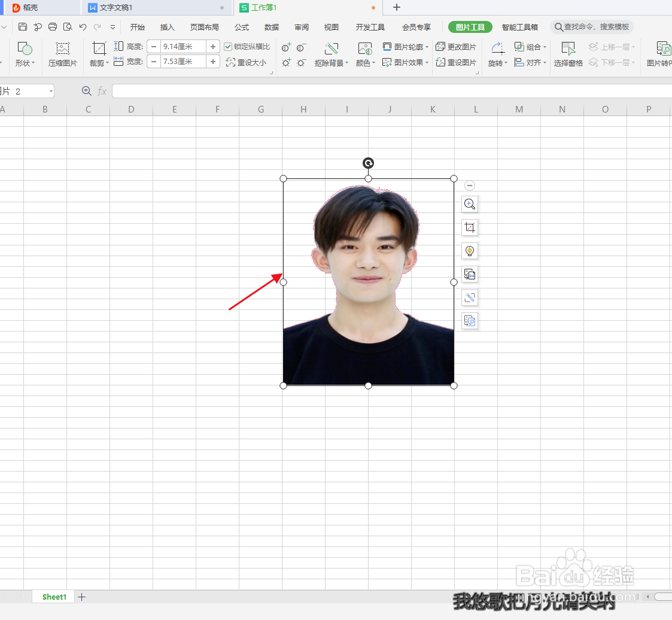Viewport: 672px width, 620px height.
Task: Click the bottom floating picture-convert icon
Action: coord(470,321)
